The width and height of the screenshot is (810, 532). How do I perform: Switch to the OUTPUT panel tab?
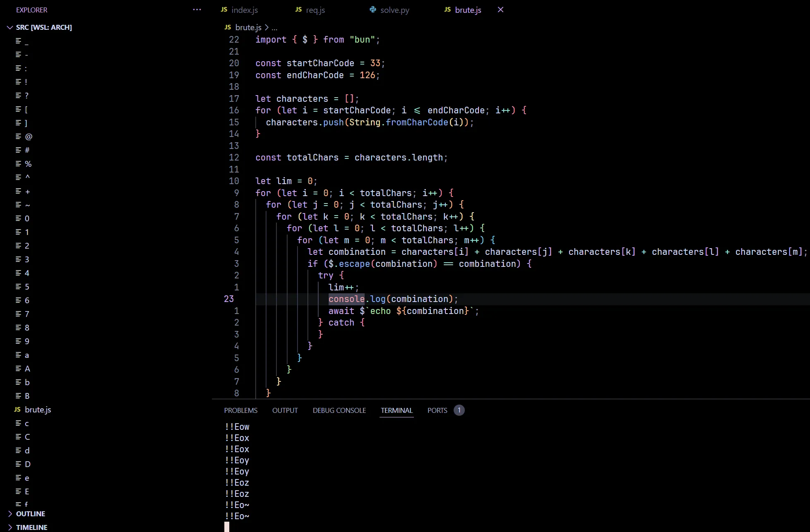click(x=285, y=410)
